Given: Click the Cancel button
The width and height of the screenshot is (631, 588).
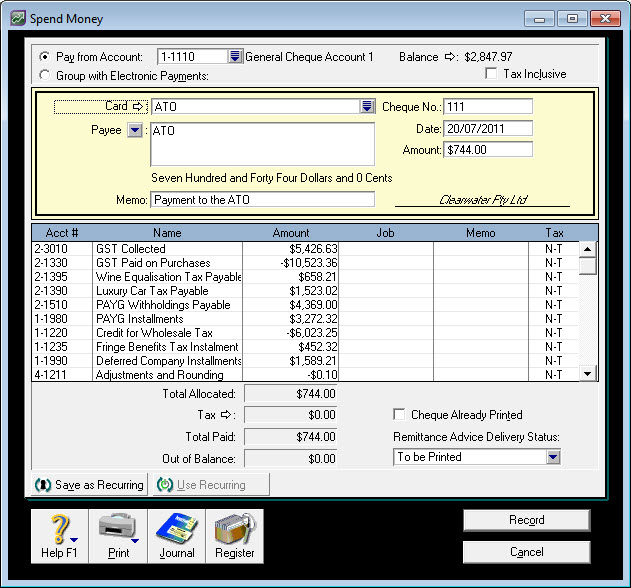Looking at the screenshot, I should [526, 552].
